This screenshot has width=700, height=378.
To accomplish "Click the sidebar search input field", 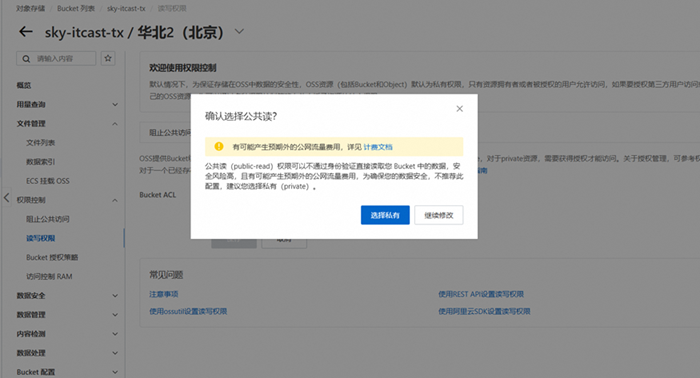I will click(56, 58).
